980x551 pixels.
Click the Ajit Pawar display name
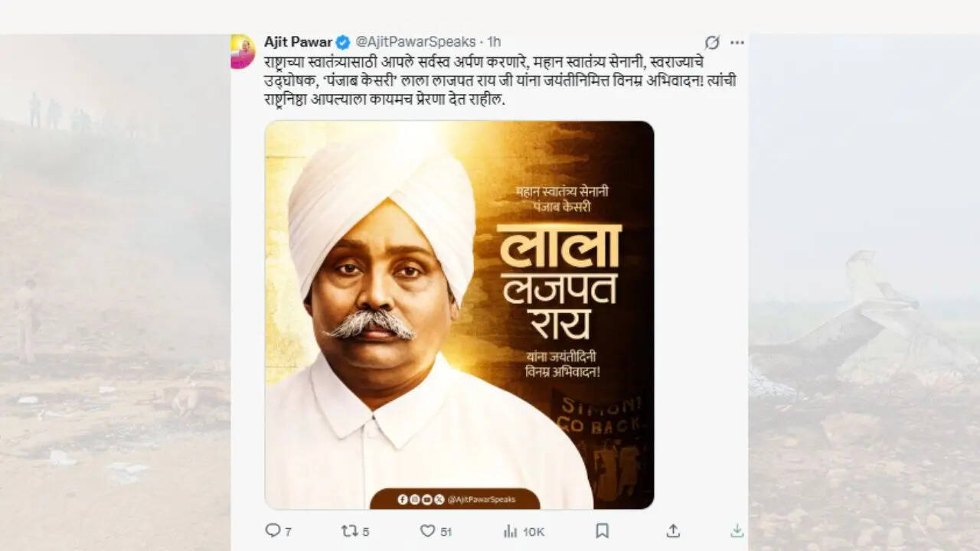[x=299, y=41]
